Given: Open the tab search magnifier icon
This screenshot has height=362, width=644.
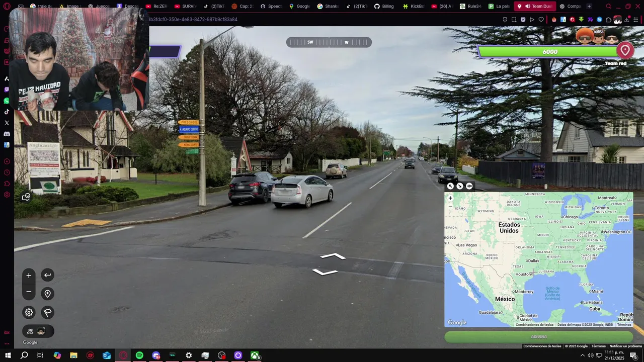Looking at the screenshot, I should [608, 6].
